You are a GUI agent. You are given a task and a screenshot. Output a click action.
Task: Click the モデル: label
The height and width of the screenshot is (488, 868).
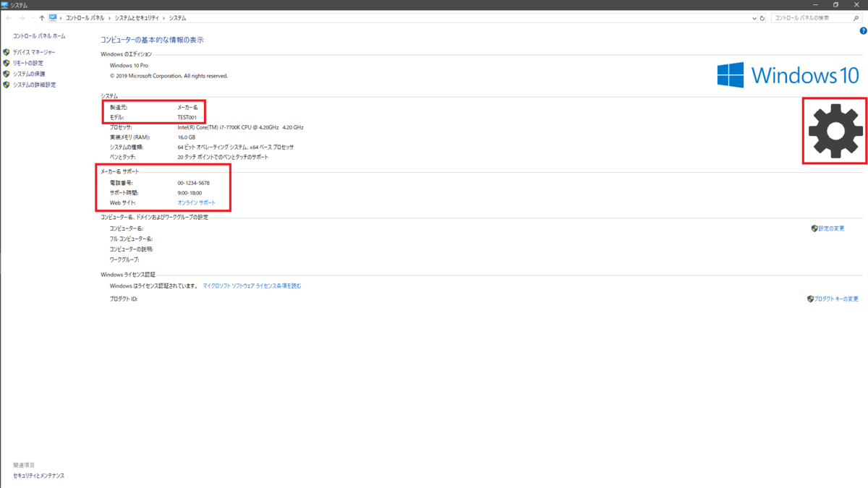pyautogui.click(x=117, y=117)
